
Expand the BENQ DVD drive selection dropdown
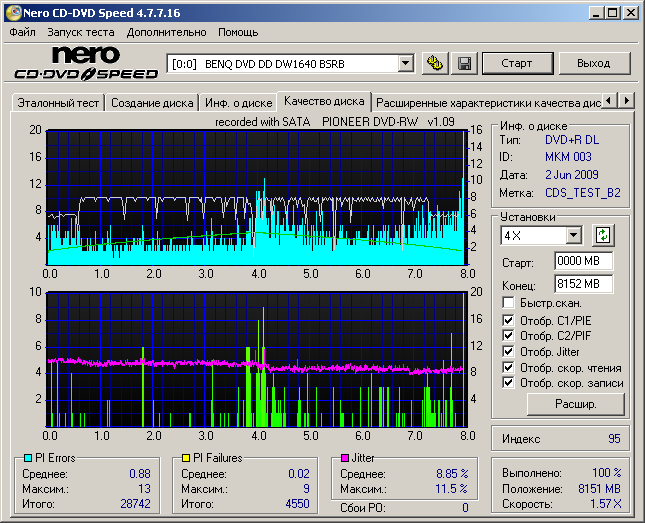point(405,63)
